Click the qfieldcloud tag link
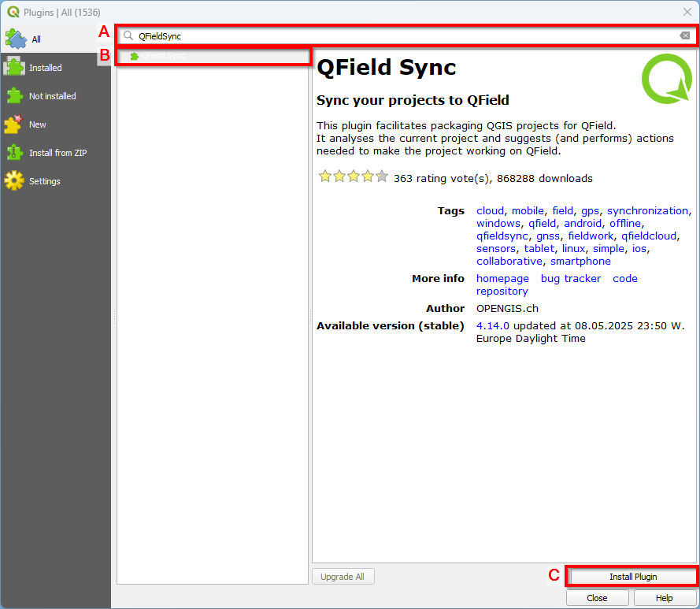700x609 pixels. [x=651, y=236]
